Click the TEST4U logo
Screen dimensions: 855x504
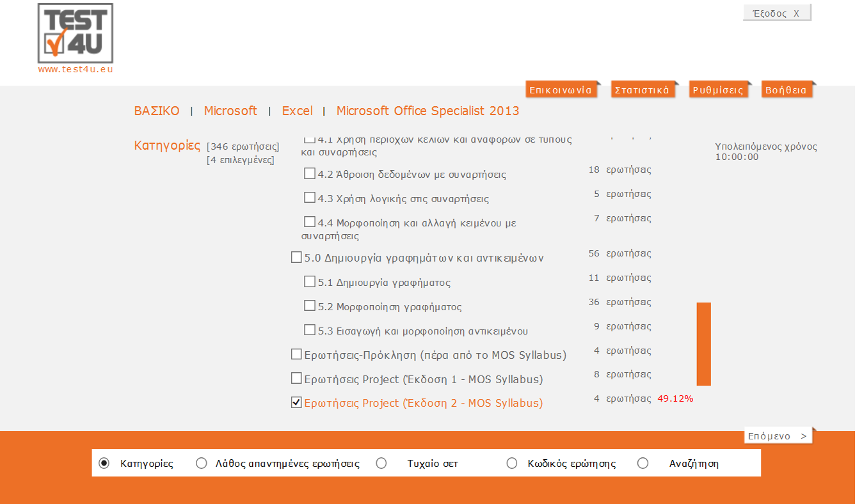coord(76,33)
